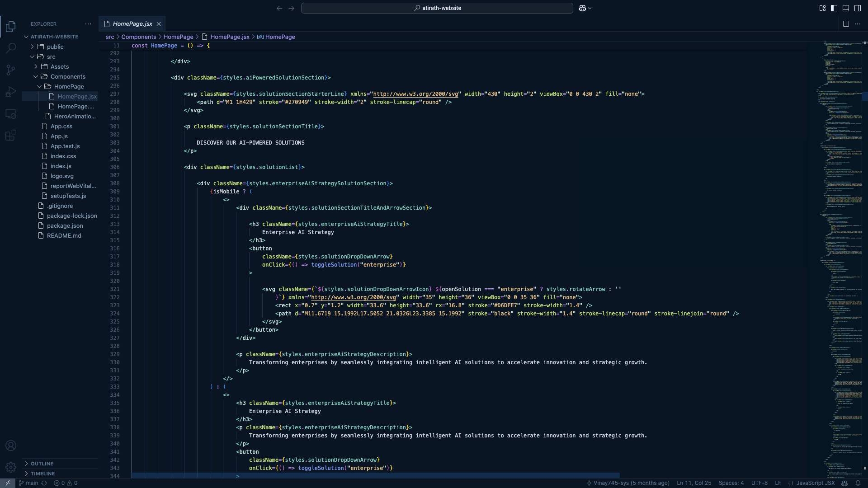Collapse the Components folder
Viewport: 868px width, 488px height.
click(x=68, y=76)
